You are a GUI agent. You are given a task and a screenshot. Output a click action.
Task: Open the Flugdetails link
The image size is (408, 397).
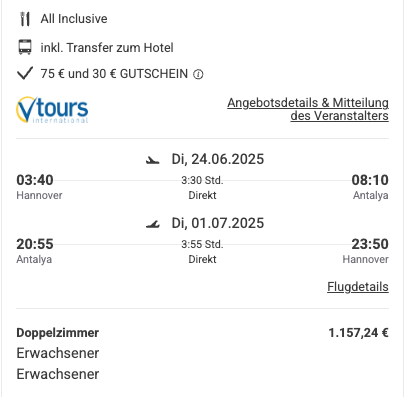[x=358, y=287]
